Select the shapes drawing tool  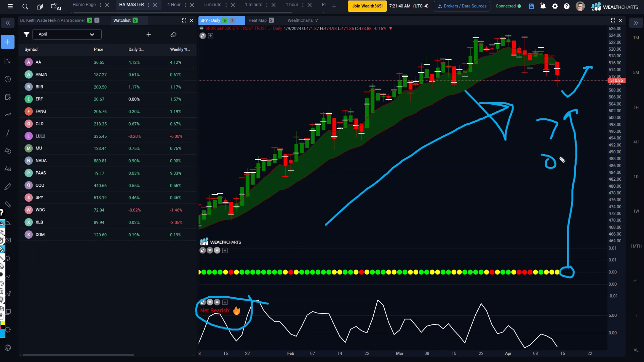coord(8,150)
